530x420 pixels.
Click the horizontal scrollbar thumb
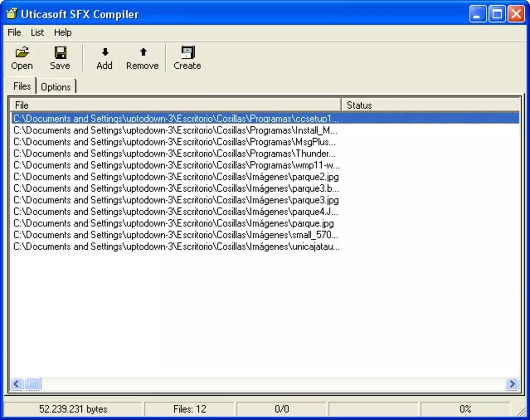(33, 384)
